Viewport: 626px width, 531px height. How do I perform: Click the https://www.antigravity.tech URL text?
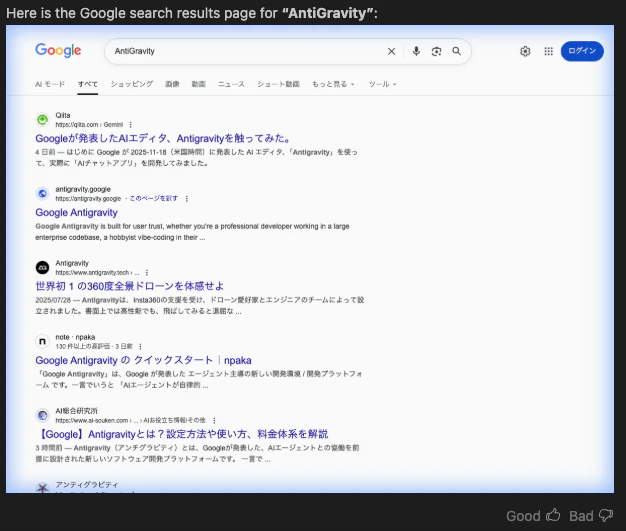(92, 273)
